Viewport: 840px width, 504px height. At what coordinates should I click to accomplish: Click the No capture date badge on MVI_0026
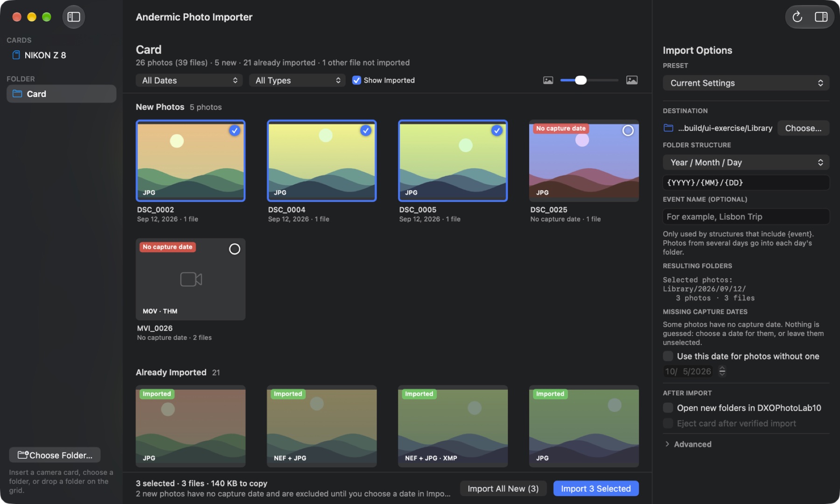[x=168, y=247]
